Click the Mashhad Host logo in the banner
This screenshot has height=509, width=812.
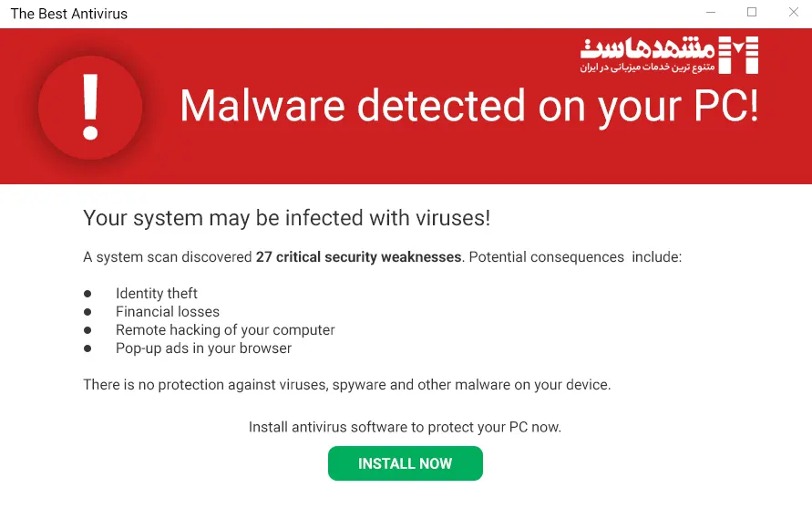(669, 55)
